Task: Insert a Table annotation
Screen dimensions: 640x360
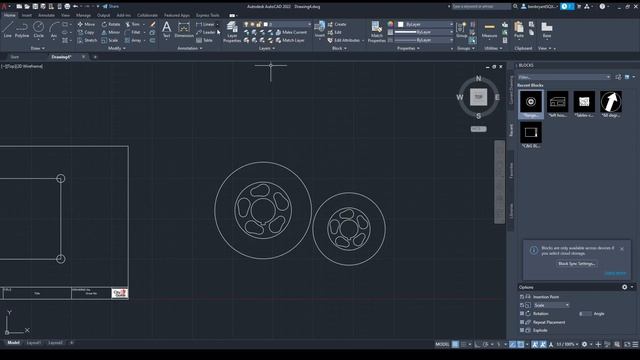Action: click(x=204, y=40)
